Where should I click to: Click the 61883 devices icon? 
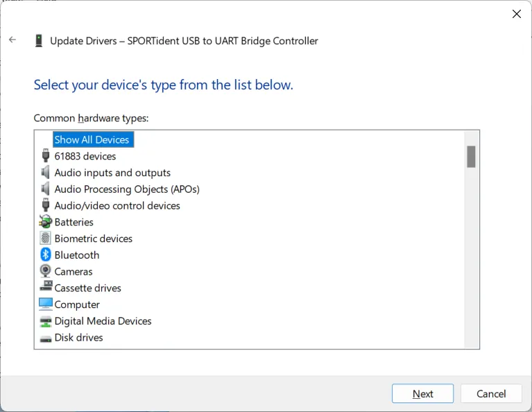coord(46,156)
